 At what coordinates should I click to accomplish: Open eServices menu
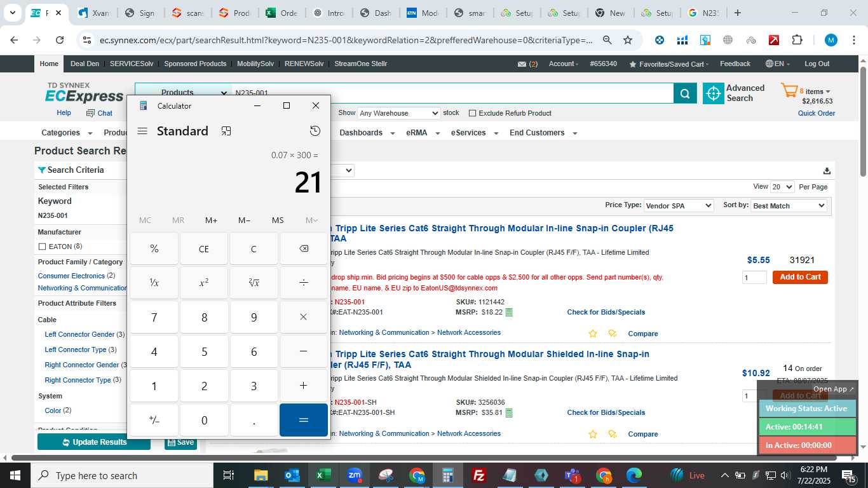[474, 133]
